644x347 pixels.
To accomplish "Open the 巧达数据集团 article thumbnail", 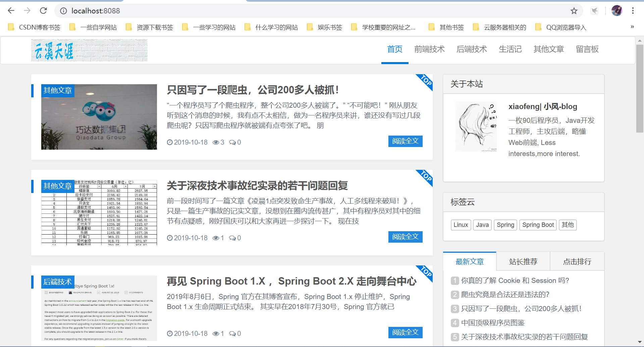I will click(99, 117).
